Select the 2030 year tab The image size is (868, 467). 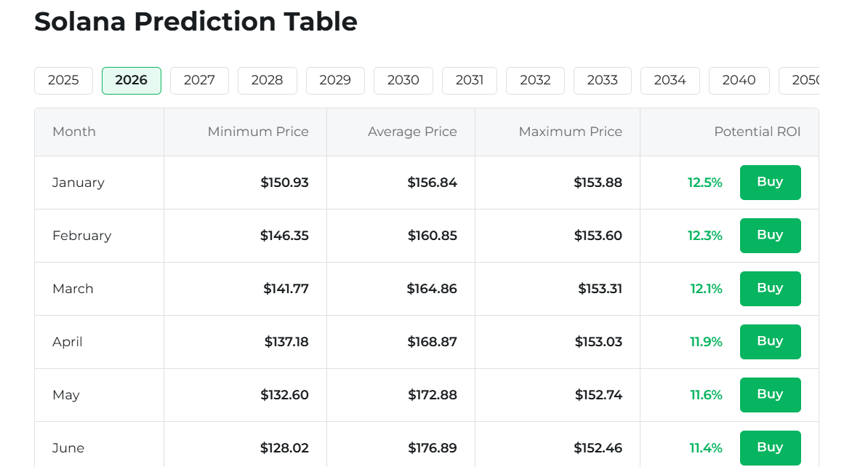[403, 81]
